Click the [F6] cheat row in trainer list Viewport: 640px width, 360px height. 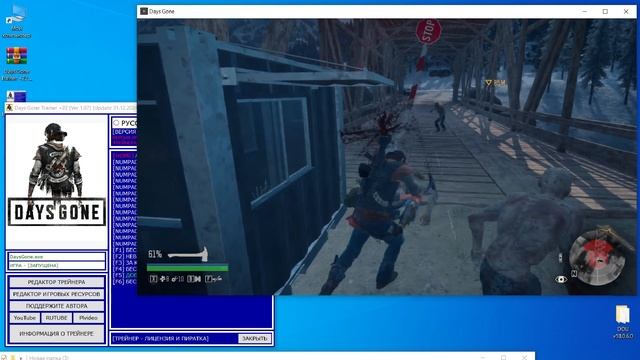point(124,282)
